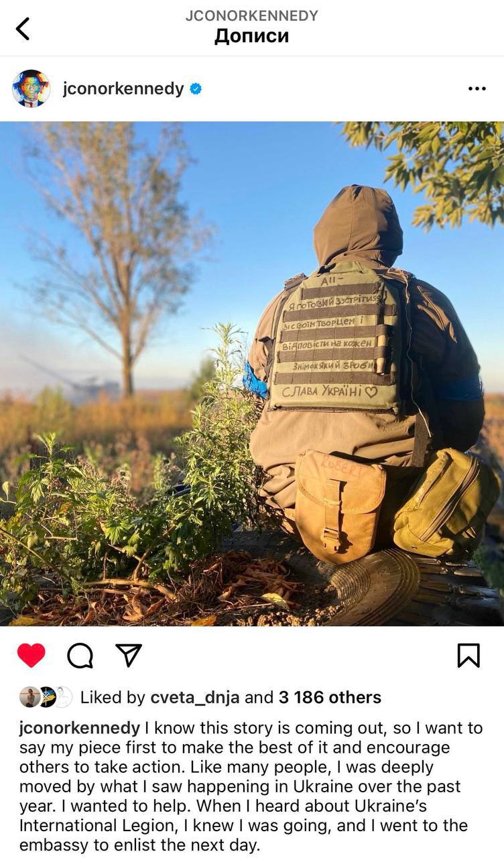
Task: Open the three-dot post options menu
Action: coord(477,88)
